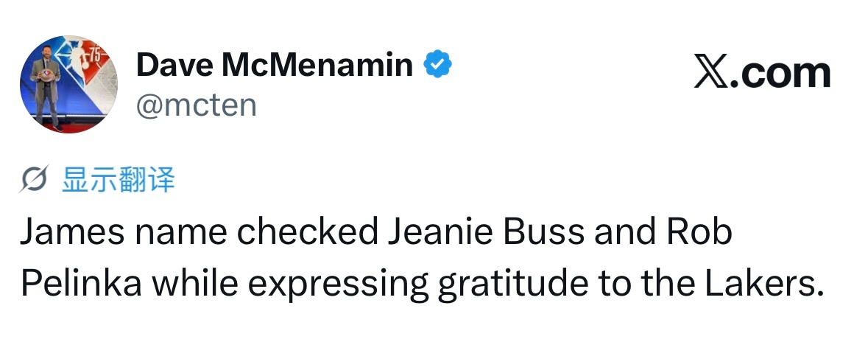Image resolution: width=868 pixels, height=345 pixels.
Task: Click the word Rob in tweet
Action: click(699, 232)
